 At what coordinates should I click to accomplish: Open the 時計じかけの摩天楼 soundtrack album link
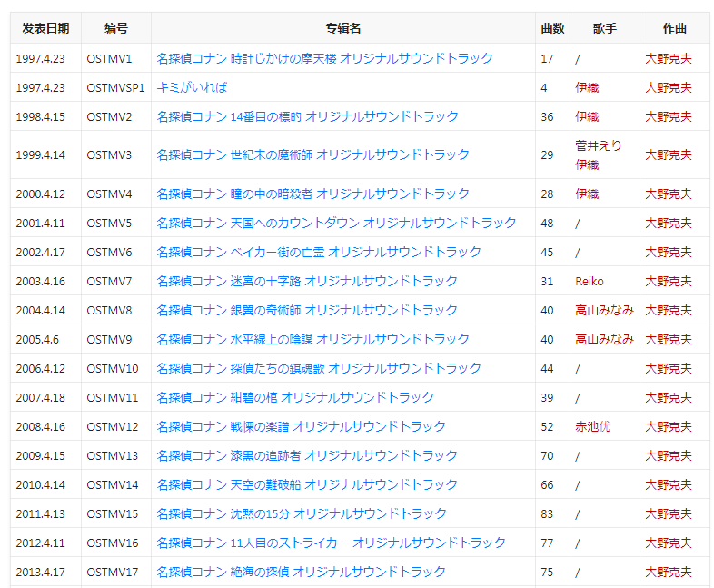pos(324,58)
